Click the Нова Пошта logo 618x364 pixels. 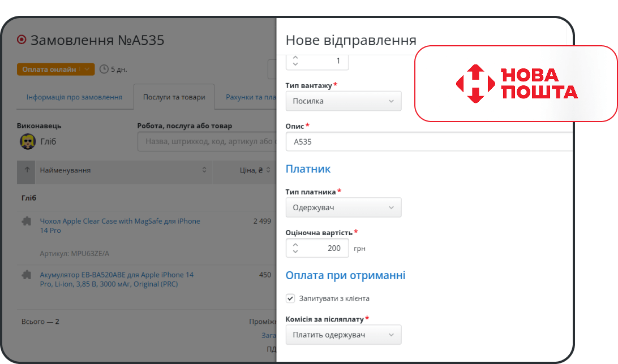[x=516, y=84]
